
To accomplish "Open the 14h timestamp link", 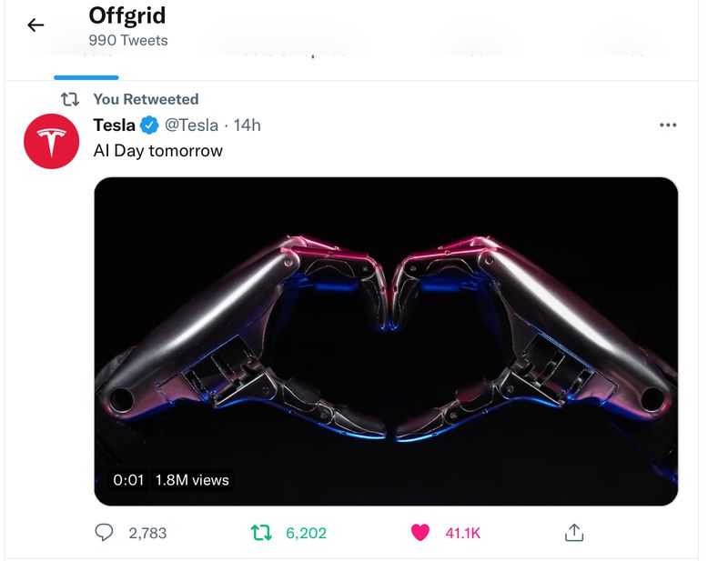I will [248, 125].
